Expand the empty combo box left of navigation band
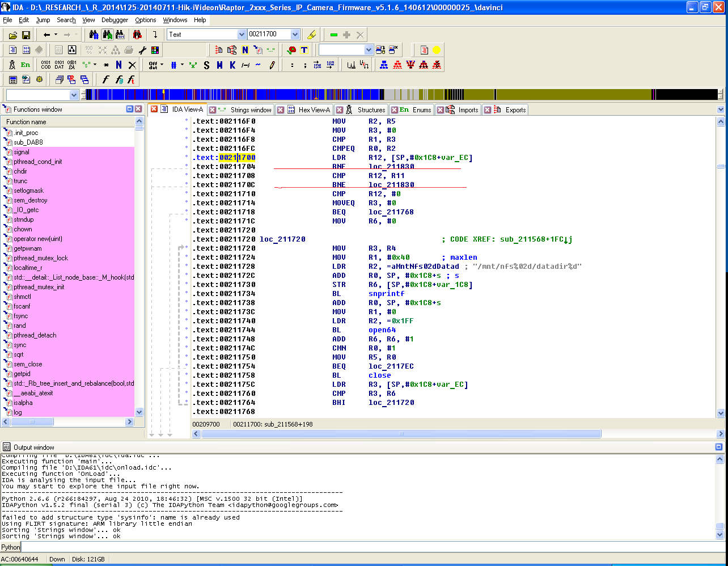The width and height of the screenshot is (728, 566). point(74,95)
